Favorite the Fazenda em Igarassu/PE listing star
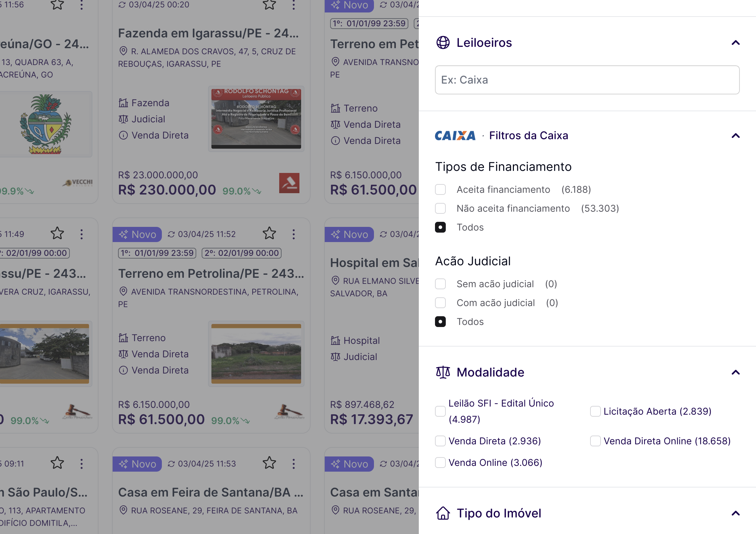 click(269, 5)
